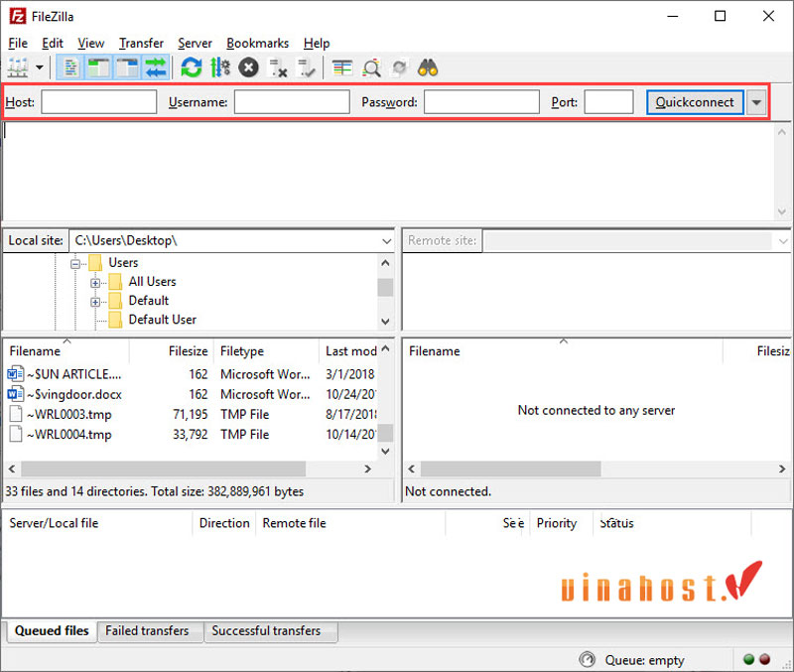Click local tree scroll down arrow
Image resolution: width=794 pixels, height=672 pixels.
[x=385, y=321]
